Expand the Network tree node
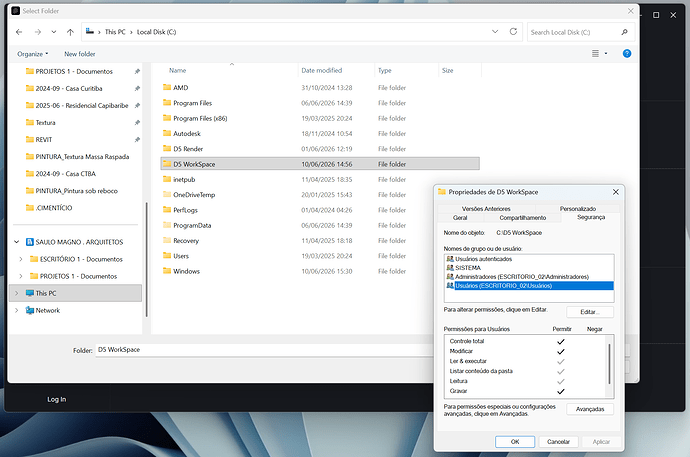The width and height of the screenshot is (690, 457). tap(17, 310)
